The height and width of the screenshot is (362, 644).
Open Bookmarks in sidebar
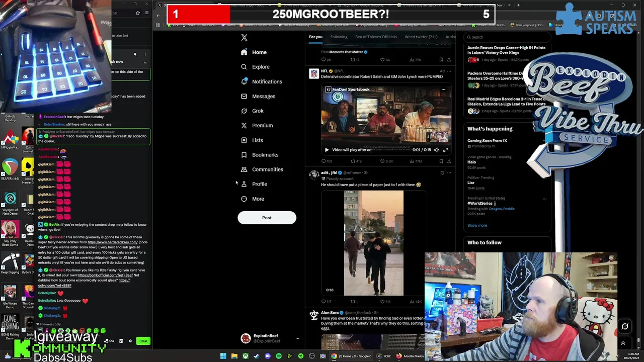click(261, 155)
